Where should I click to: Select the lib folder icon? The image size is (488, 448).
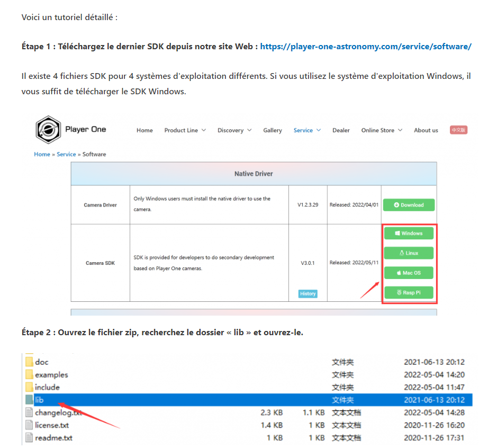click(29, 400)
